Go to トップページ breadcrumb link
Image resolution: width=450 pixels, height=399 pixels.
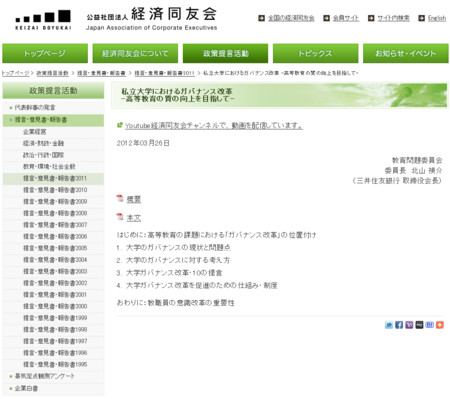pyautogui.click(x=15, y=73)
